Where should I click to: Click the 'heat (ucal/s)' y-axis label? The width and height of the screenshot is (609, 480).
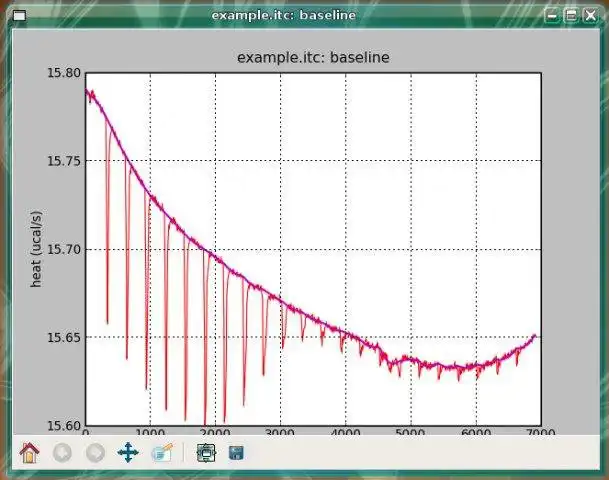coord(36,249)
